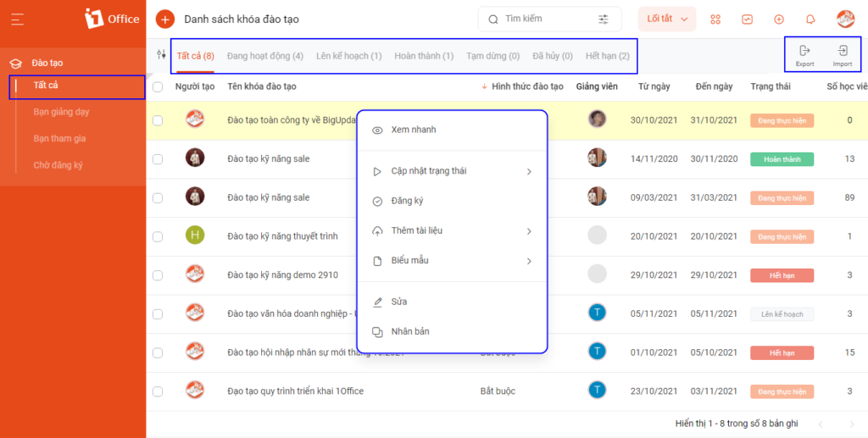Click the upload cloud icon for Thêm tài liệu
Viewport: 868px width, 438px height.
(x=377, y=231)
